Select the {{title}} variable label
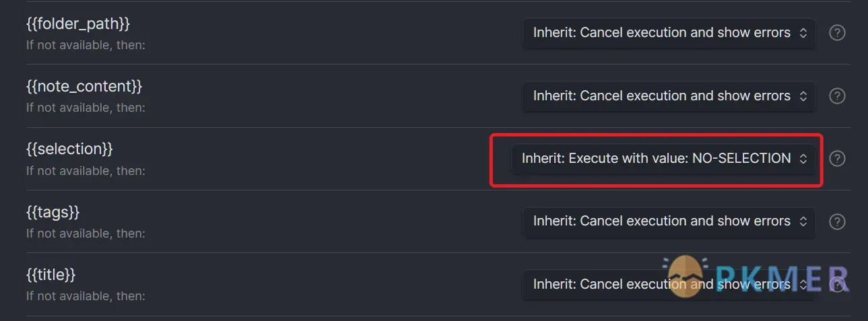The image size is (868, 321). pos(51,275)
